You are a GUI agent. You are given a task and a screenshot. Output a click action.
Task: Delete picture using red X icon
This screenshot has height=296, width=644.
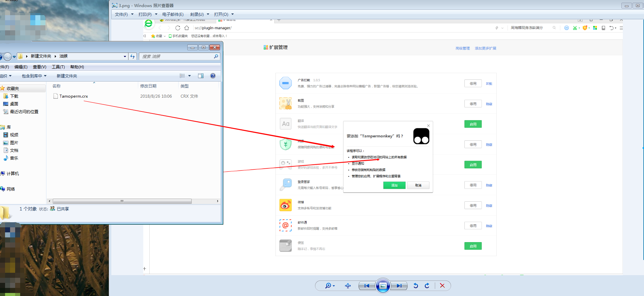442,286
